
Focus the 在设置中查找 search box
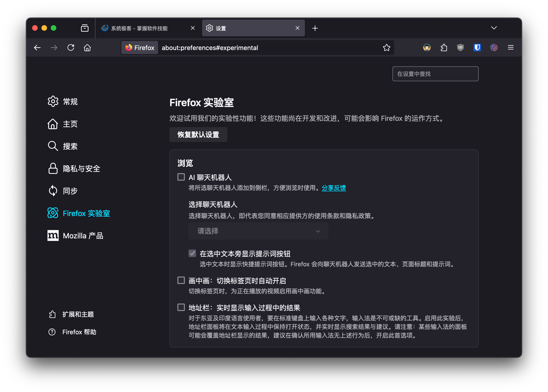point(435,74)
